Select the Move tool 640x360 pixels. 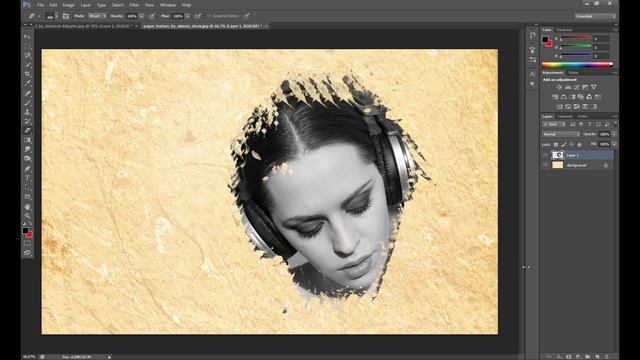(x=28, y=36)
